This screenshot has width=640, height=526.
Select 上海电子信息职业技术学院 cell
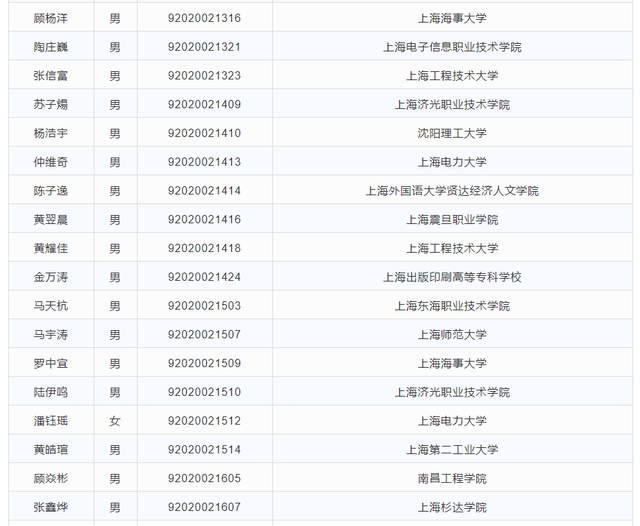tap(452, 47)
